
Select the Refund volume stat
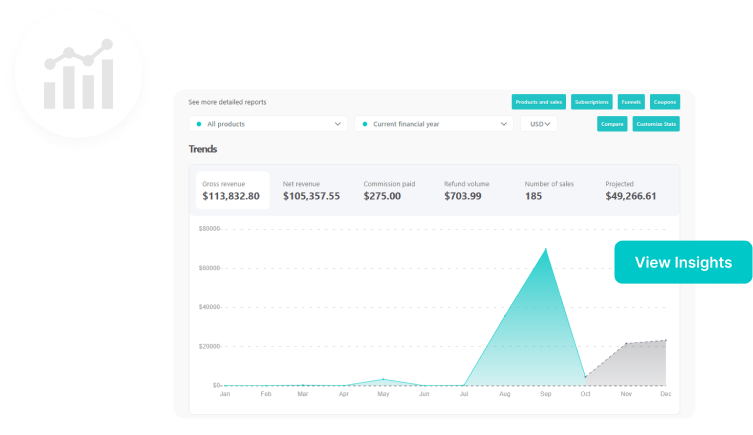(x=472, y=190)
